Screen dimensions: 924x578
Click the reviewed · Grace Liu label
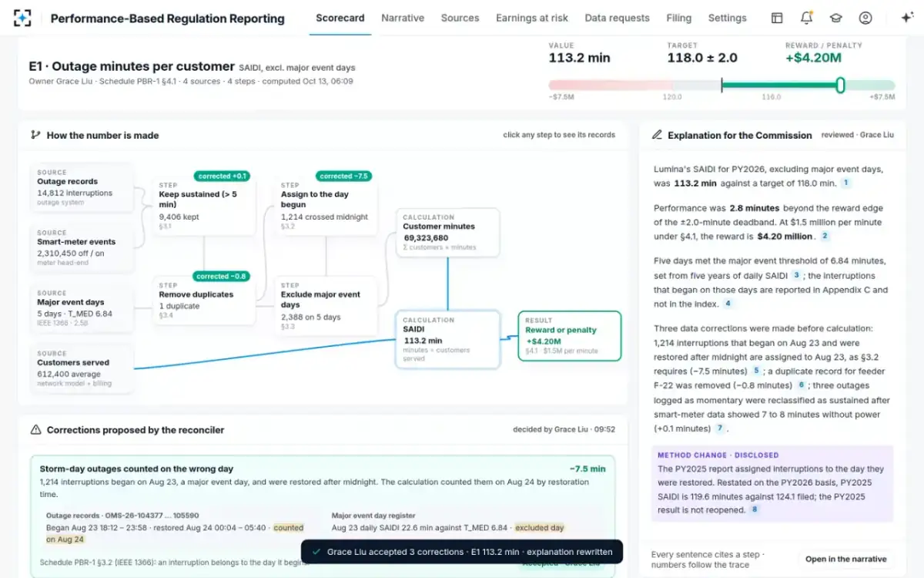pos(857,135)
